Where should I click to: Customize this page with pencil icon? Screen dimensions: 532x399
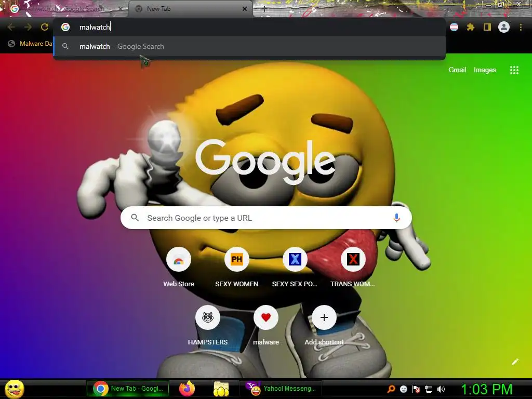pos(515,362)
